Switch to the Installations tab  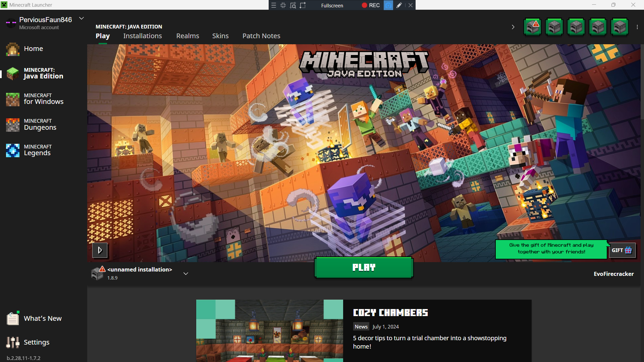142,36
